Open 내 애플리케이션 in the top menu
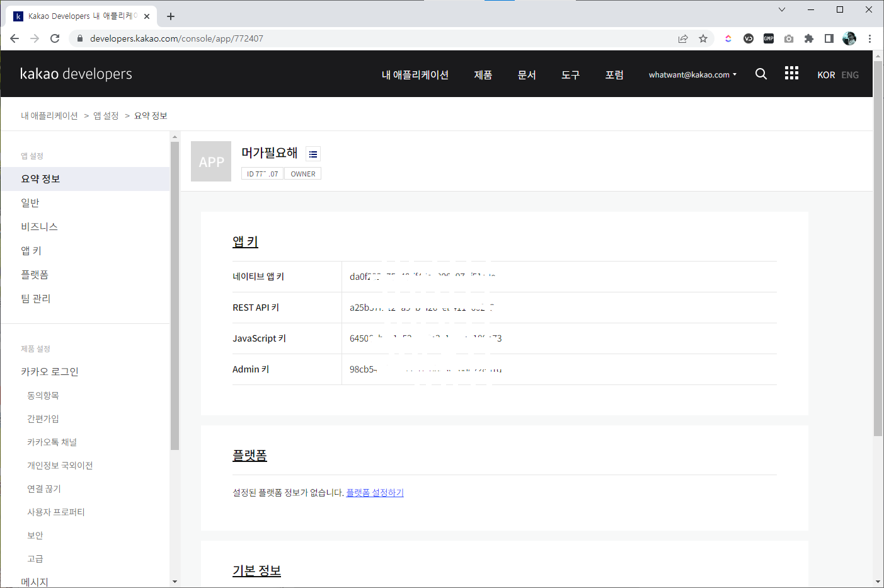 tap(415, 74)
